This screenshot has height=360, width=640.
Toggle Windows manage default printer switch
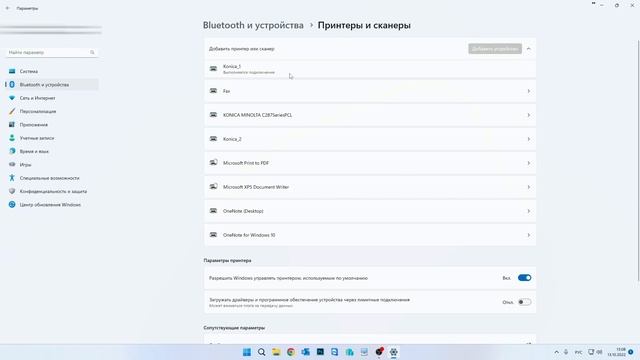(524, 278)
